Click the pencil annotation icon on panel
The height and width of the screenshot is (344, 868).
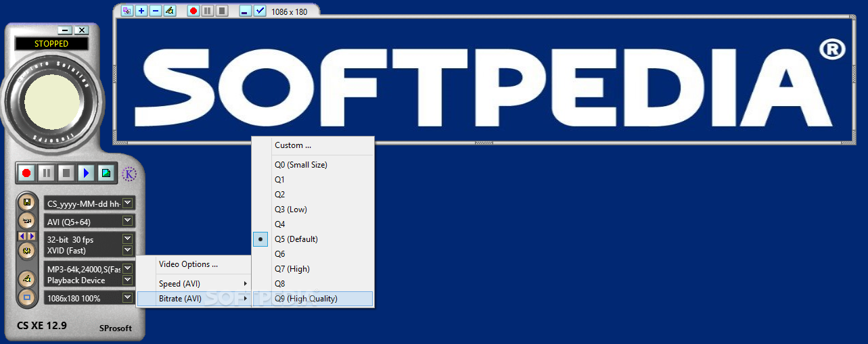coord(27,278)
